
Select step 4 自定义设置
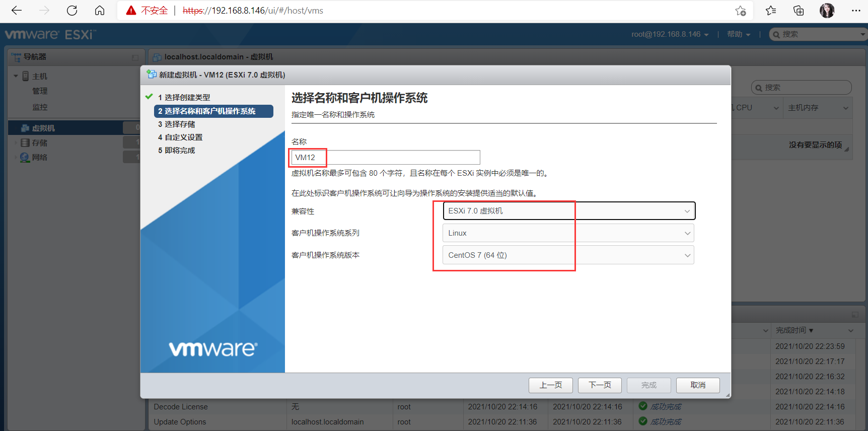(x=180, y=137)
